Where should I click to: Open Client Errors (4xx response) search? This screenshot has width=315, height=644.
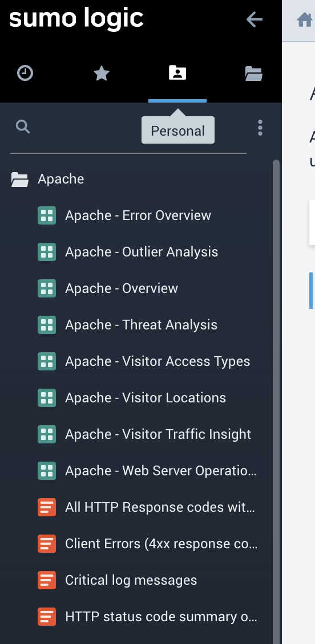161,544
